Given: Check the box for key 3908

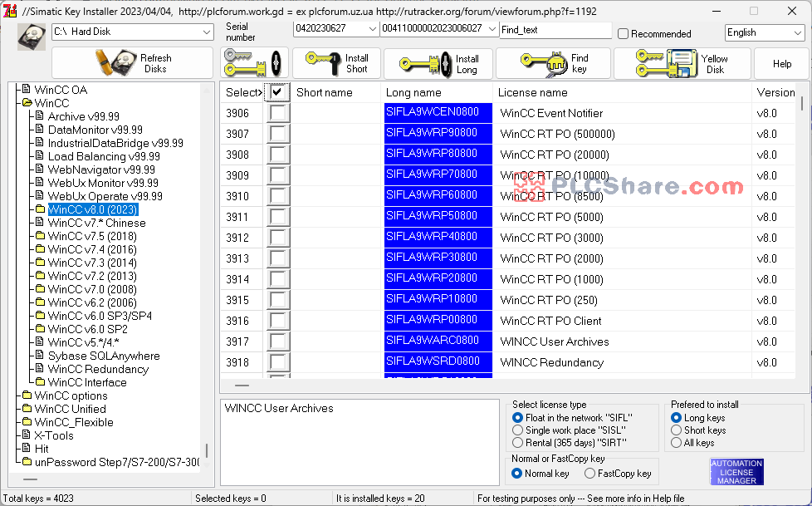Looking at the screenshot, I should pyautogui.click(x=277, y=155).
